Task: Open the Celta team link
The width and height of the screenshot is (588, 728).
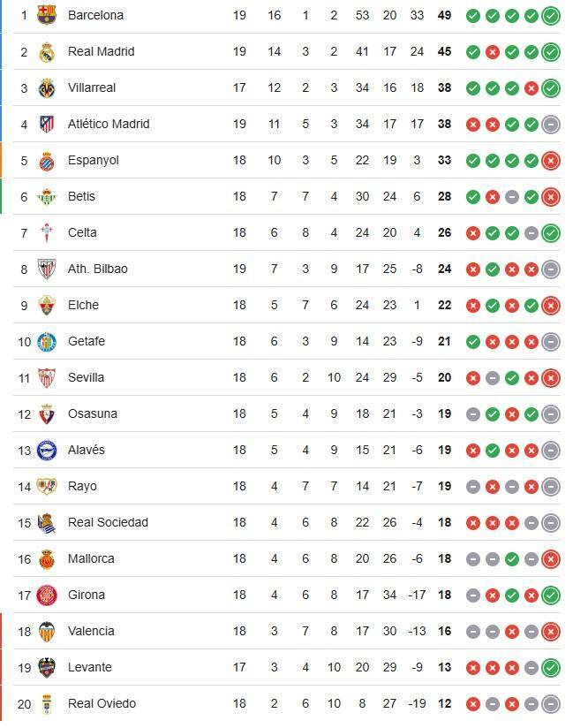Action: point(82,232)
